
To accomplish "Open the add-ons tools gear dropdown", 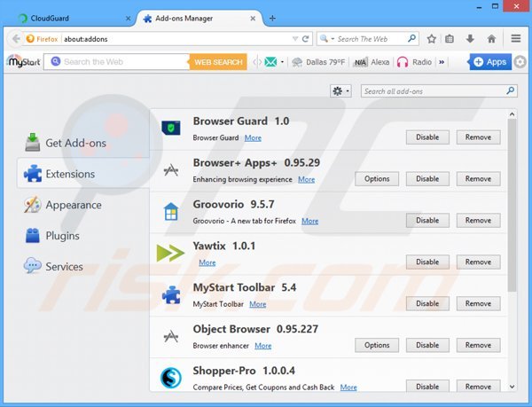I will (x=340, y=91).
